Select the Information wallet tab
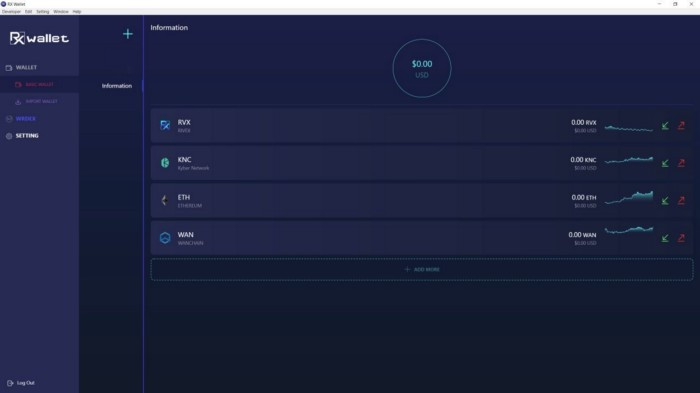The width and height of the screenshot is (700, 393). (117, 86)
